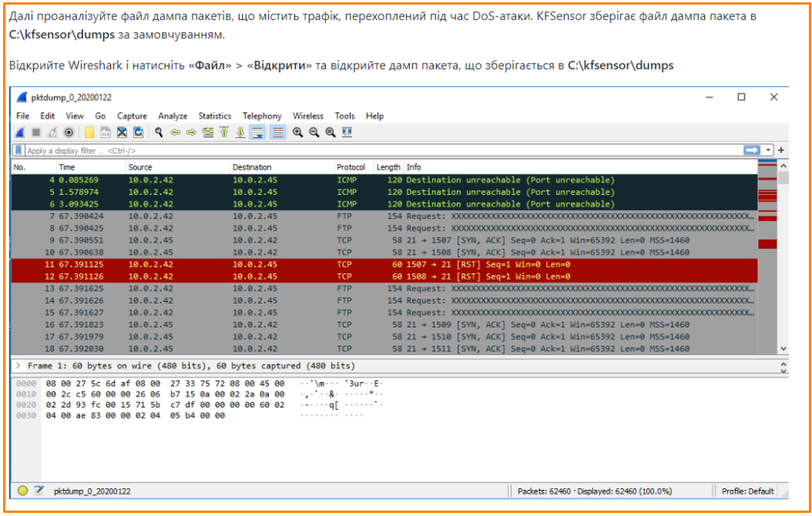Image resolution: width=812 pixels, height=516 pixels.
Task: Go back with the green left arrow
Action: [x=175, y=132]
